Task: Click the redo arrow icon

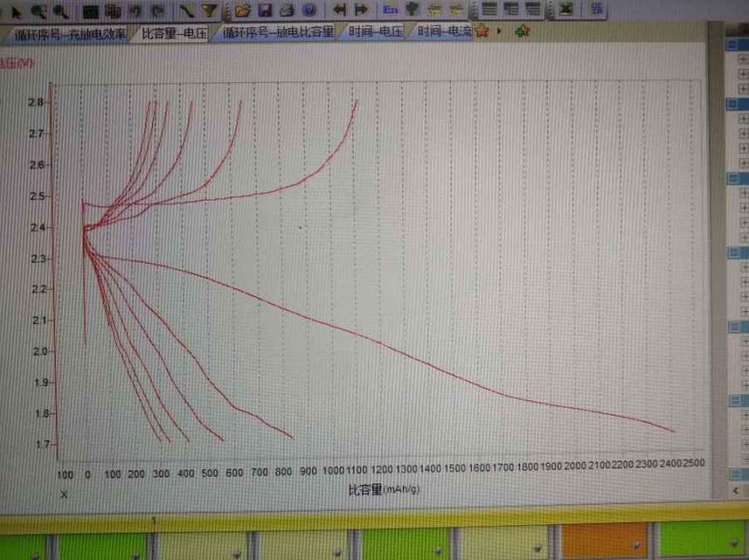Action: coord(157,11)
